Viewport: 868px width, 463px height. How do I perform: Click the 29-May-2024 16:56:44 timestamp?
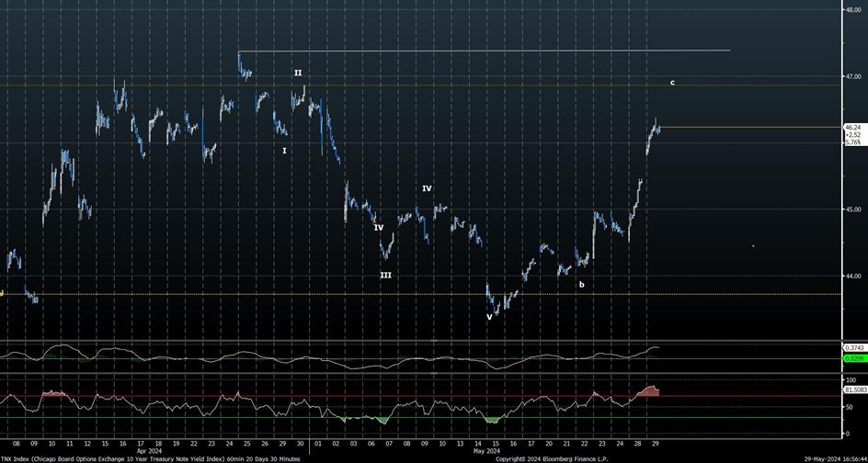(834, 459)
